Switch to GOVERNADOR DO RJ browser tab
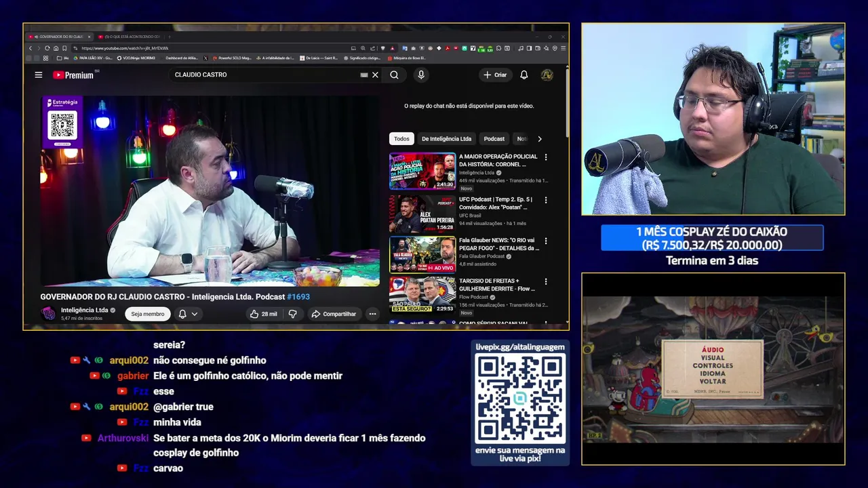Viewport: 868px width, 488px height. (59, 37)
